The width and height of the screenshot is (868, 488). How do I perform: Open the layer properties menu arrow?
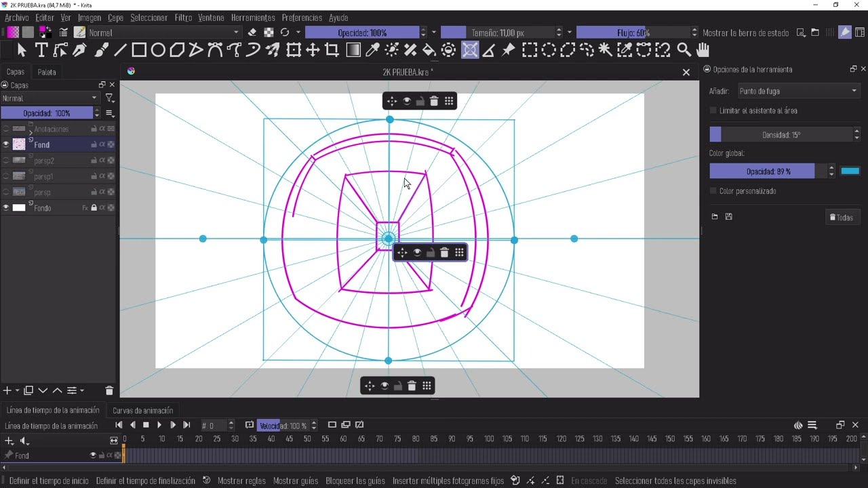(82, 390)
